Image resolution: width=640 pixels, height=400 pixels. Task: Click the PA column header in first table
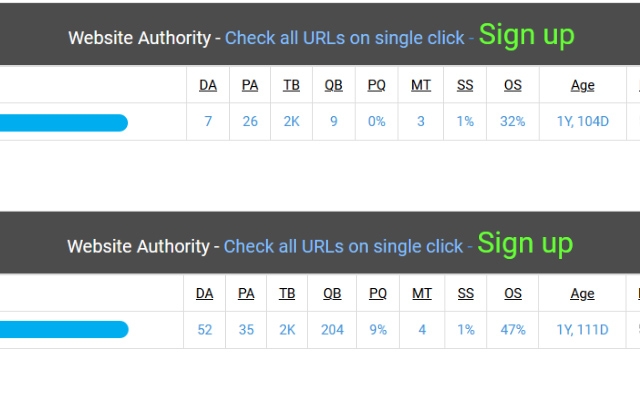point(250,85)
